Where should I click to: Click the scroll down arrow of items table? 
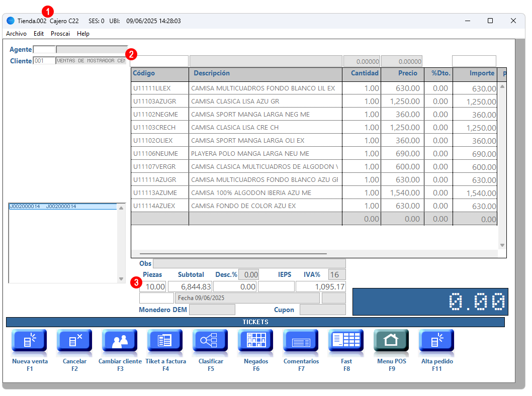(x=502, y=245)
